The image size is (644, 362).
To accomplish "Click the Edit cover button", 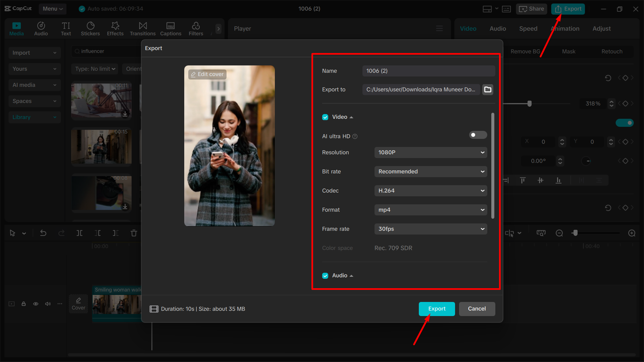I will 207,74.
